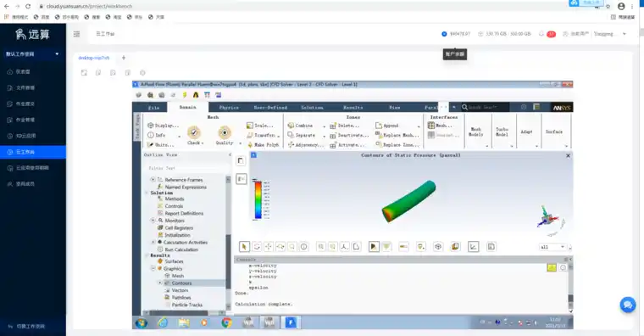
Task: Click the Adapt button
Action: 526,132
